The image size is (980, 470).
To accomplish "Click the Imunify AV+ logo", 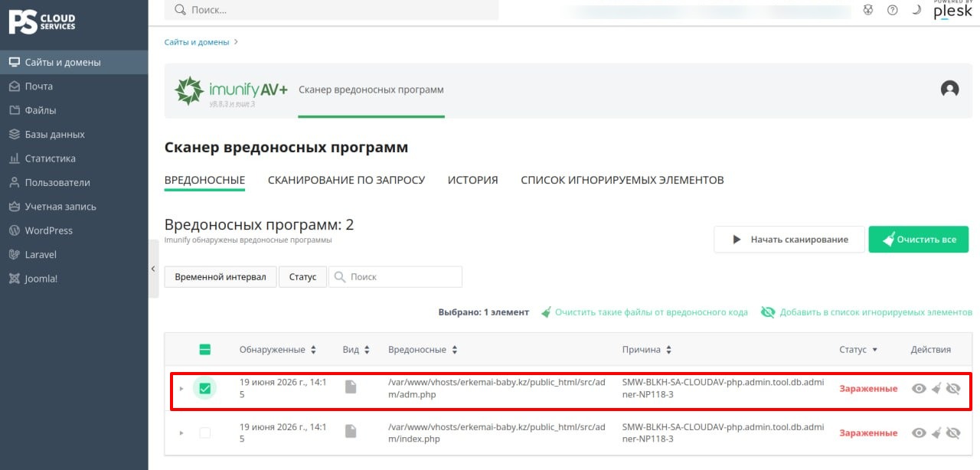I will pos(231,90).
